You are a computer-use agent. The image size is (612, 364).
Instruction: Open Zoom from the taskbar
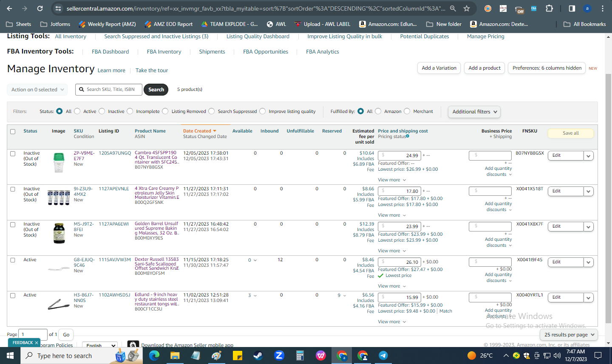pos(279,356)
